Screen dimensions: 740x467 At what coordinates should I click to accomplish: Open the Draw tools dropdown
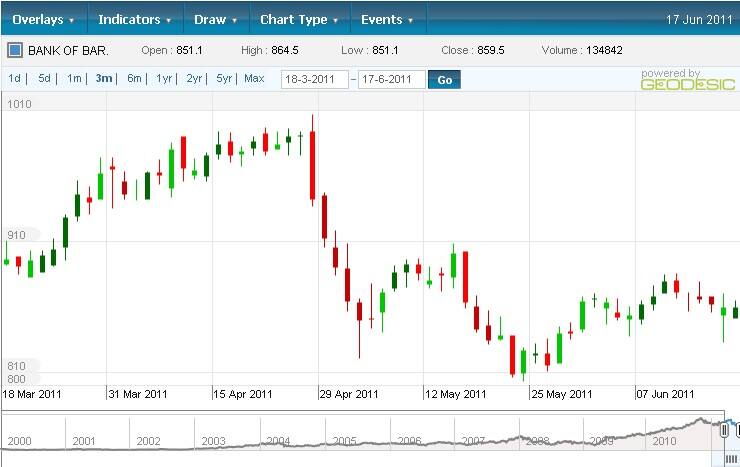pos(215,20)
